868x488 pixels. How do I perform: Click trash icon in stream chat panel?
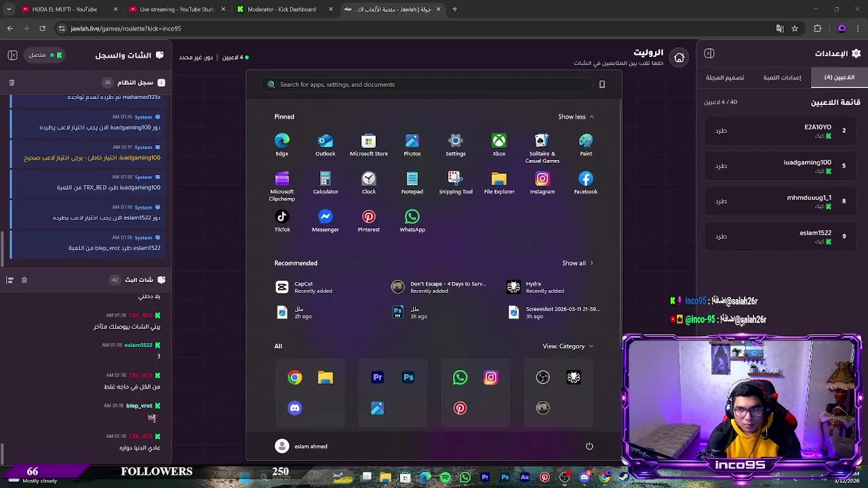(x=24, y=280)
